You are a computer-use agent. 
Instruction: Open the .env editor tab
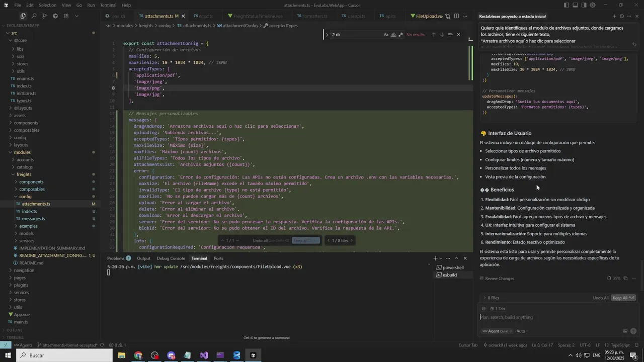pyautogui.click(x=115, y=16)
